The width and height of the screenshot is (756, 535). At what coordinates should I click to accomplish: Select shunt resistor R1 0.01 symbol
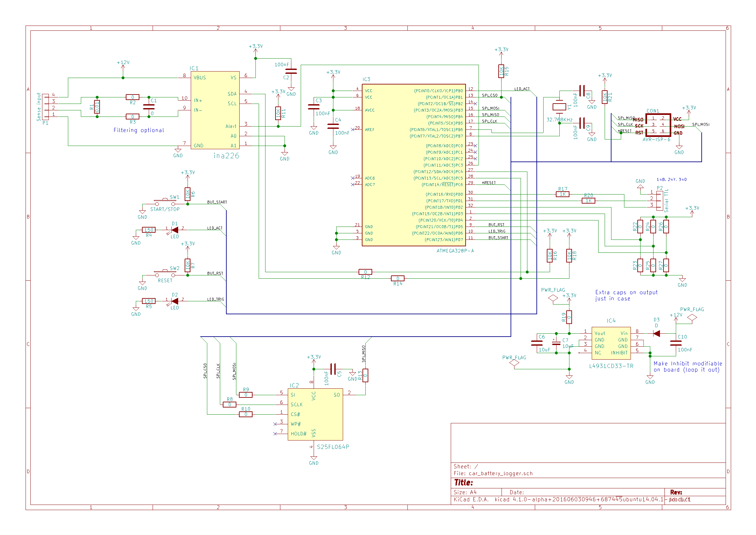[97, 107]
